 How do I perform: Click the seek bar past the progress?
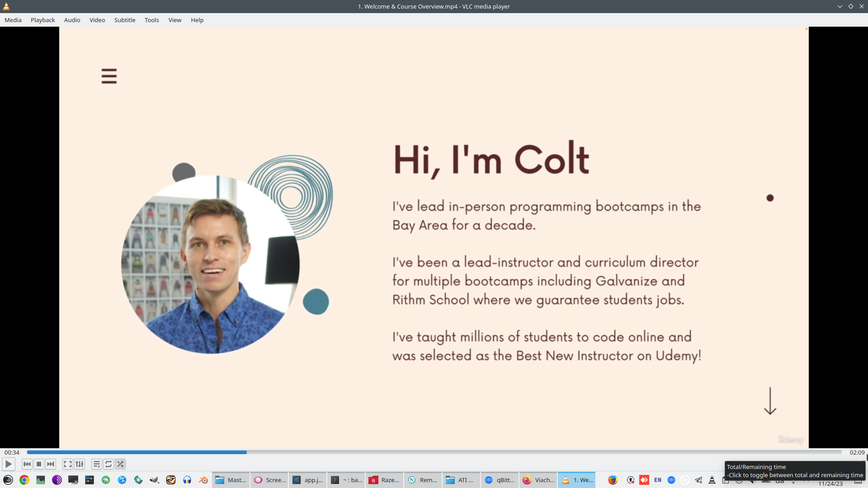point(542,452)
